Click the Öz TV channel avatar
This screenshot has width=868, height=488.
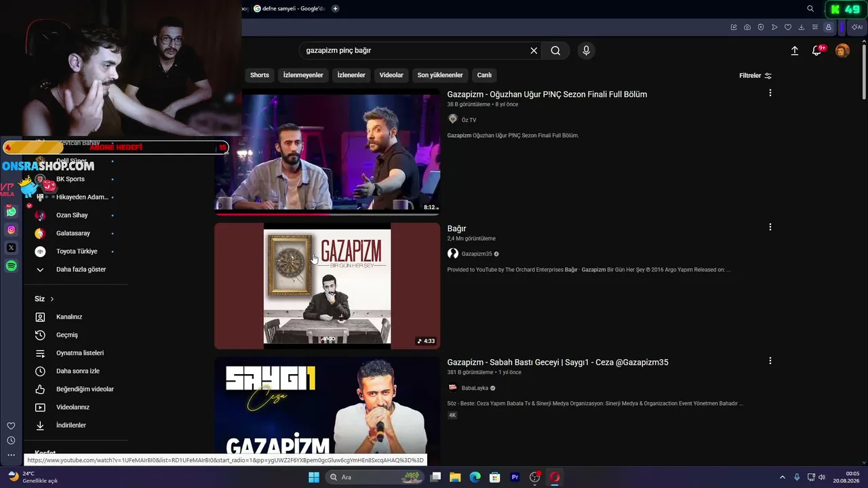(x=453, y=119)
